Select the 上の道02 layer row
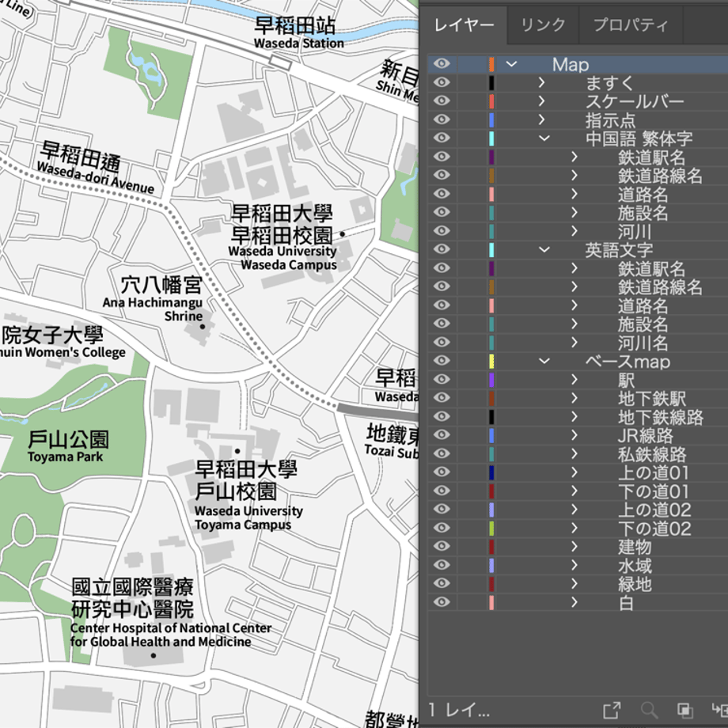This screenshot has width=728, height=728. click(x=578, y=510)
